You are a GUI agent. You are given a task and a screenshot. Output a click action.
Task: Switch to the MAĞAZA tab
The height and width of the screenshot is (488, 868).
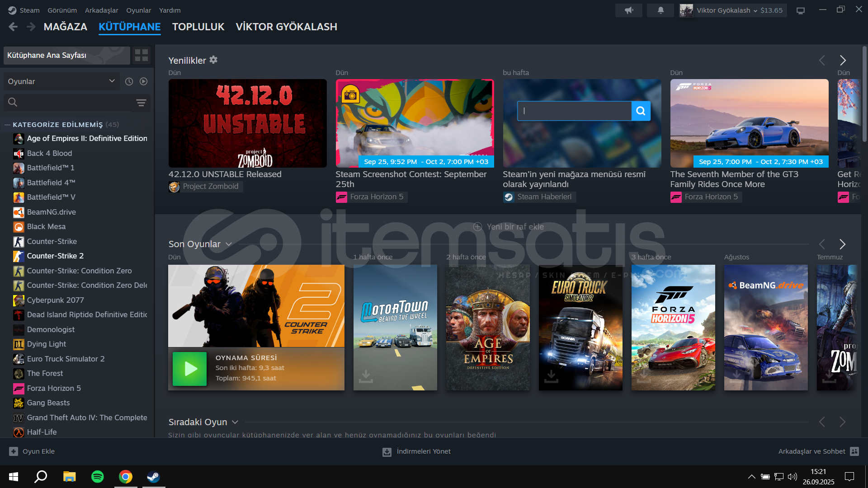pyautogui.click(x=65, y=27)
